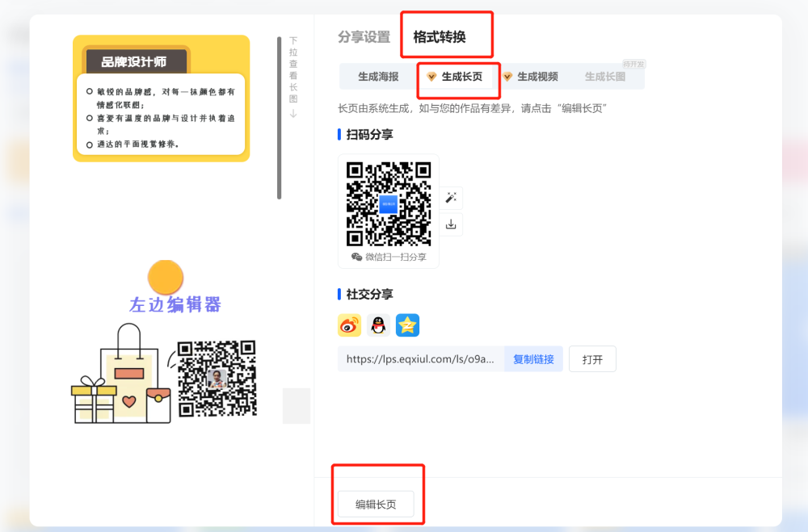This screenshot has height=532, width=808.
Task: Click the WeChat icon under the QR code
Action: coord(356,257)
